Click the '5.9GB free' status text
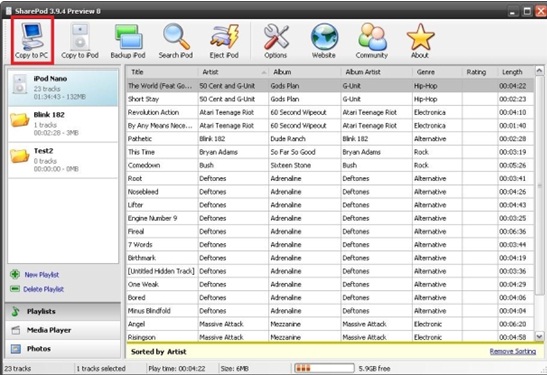Screen dimensions: 547x375 (374, 368)
